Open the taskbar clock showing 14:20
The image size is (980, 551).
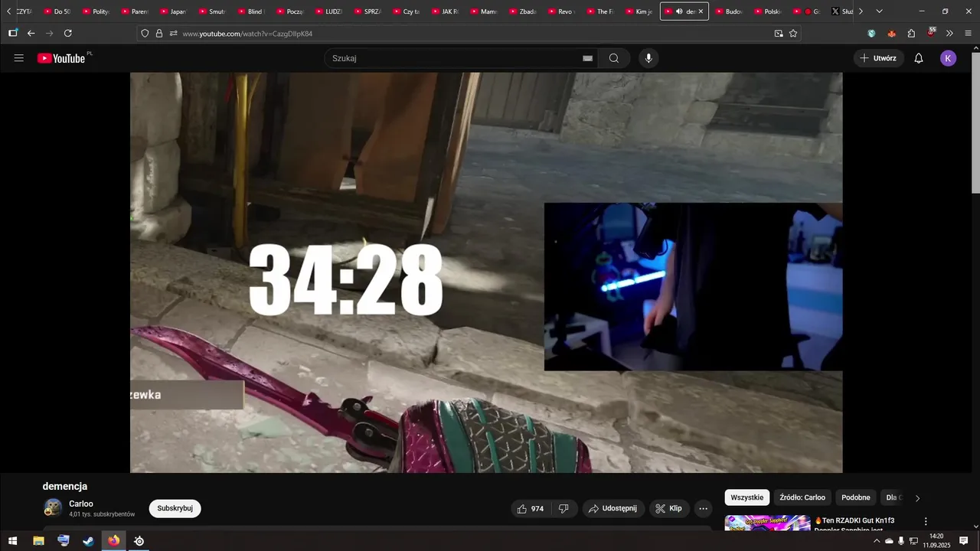pos(936,541)
